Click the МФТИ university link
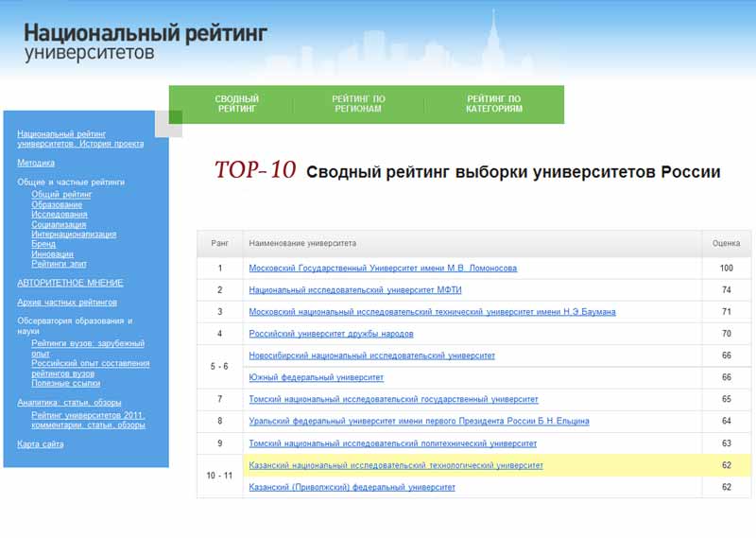This screenshot has height=538, width=756. [355, 290]
